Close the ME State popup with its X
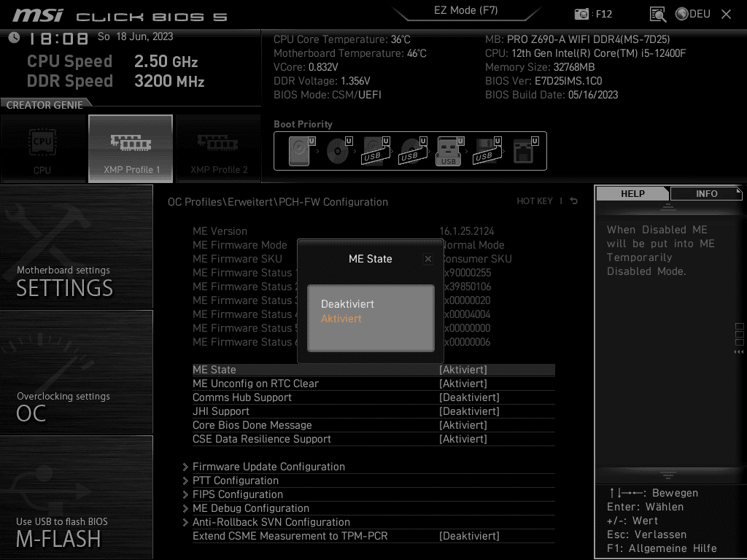The width and height of the screenshot is (747, 560). point(427,259)
